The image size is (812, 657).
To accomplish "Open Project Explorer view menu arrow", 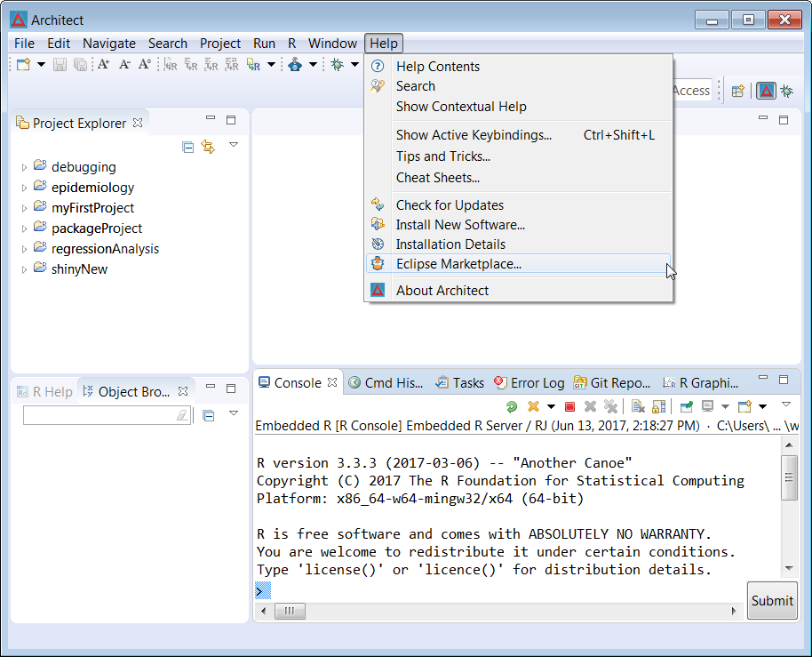I will pyautogui.click(x=234, y=145).
